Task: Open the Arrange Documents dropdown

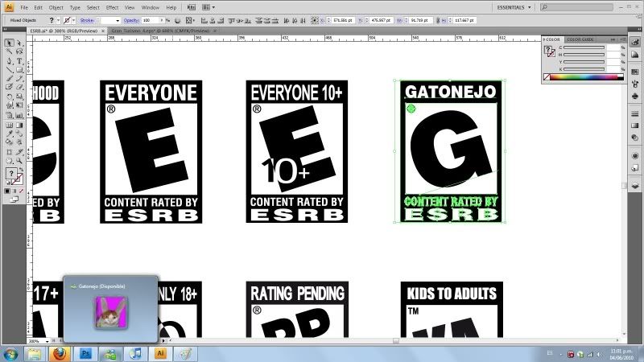Action: [x=208, y=7]
